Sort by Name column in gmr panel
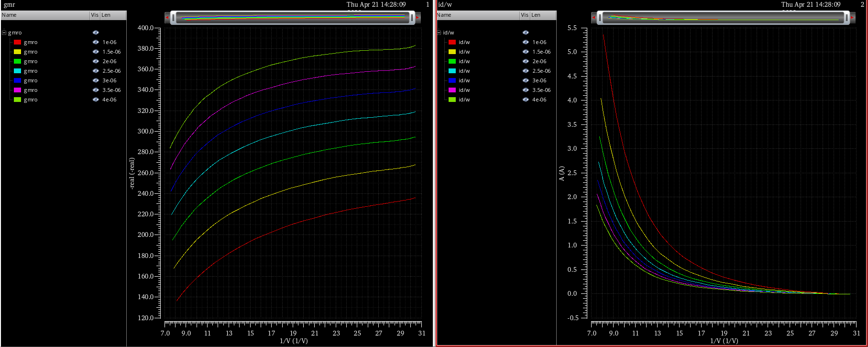868x347 pixels. click(45, 15)
